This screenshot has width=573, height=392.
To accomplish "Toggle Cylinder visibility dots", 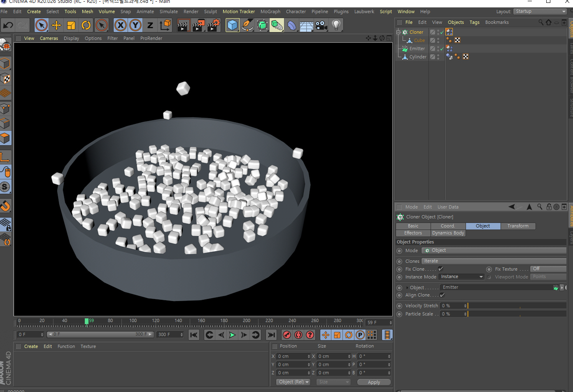I will coord(438,57).
